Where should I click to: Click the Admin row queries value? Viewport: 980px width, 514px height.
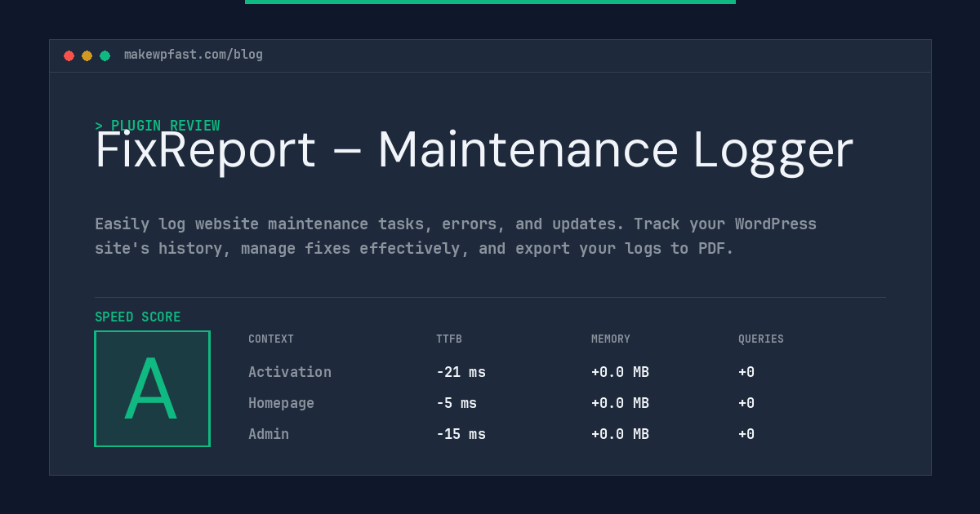point(746,434)
